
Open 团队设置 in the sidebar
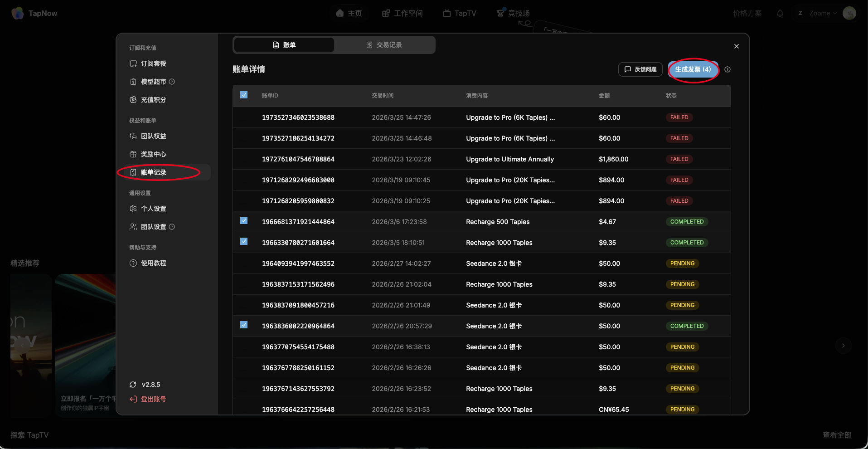pyautogui.click(x=167, y=227)
